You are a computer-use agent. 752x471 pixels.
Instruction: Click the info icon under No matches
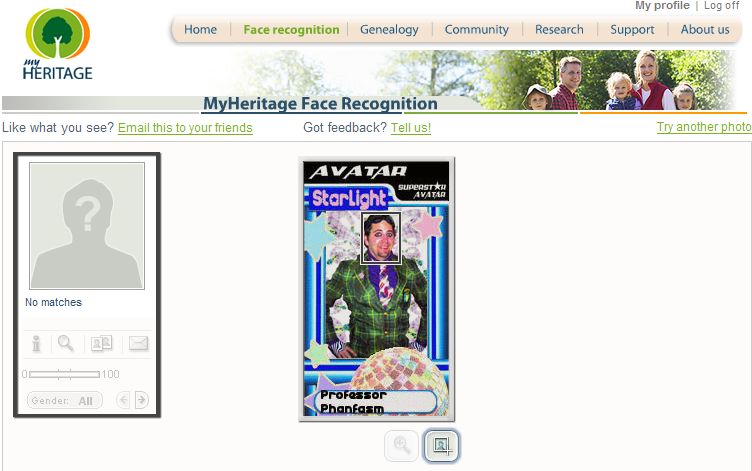[36, 343]
